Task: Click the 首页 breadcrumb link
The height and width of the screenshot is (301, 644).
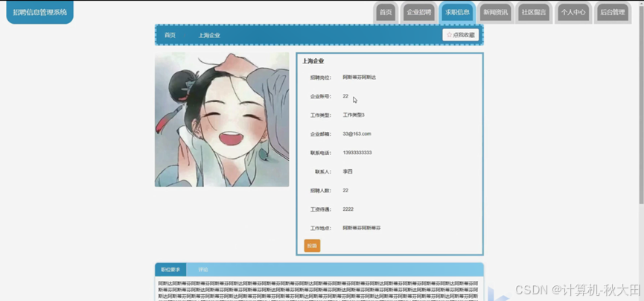Action: 170,35
